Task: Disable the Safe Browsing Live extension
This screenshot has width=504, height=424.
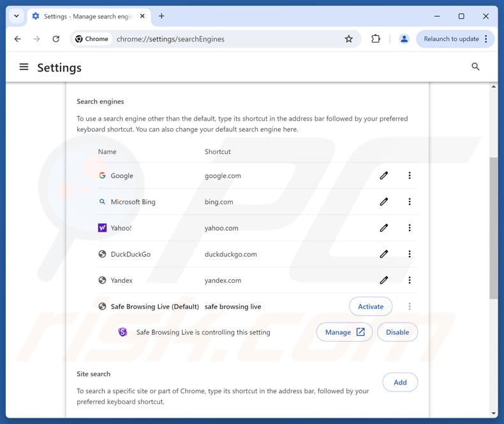Action: 397,332
